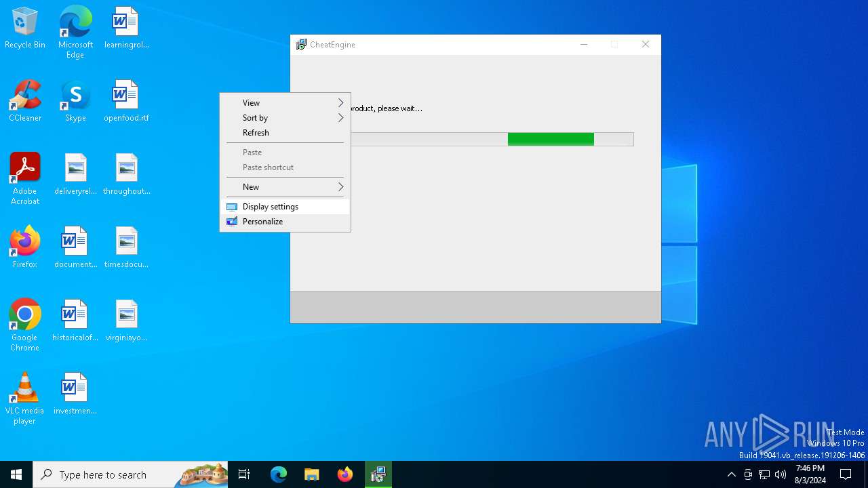Select the historicalof Word file icon

(x=75, y=321)
